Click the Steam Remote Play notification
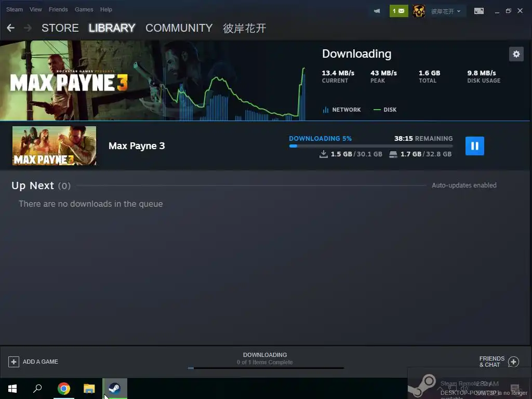The image size is (532, 399). pyautogui.click(x=470, y=383)
